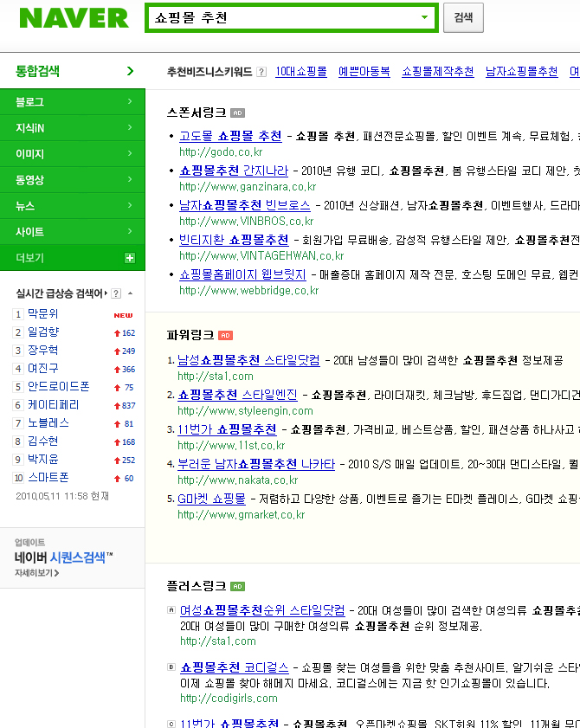Click the http://www.ganzinara.co.kr URL
This screenshot has height=728, width=580.
point(248,187)
